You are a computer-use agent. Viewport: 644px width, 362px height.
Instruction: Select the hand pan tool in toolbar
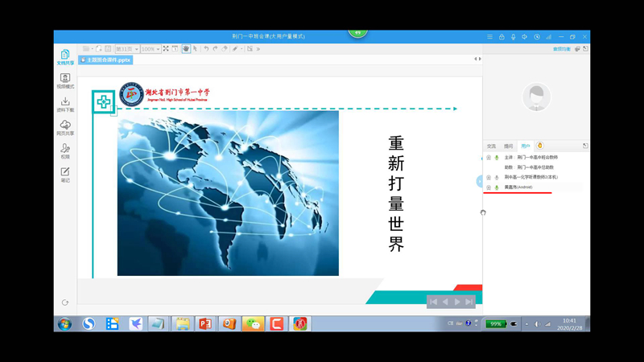pos(186,49)
